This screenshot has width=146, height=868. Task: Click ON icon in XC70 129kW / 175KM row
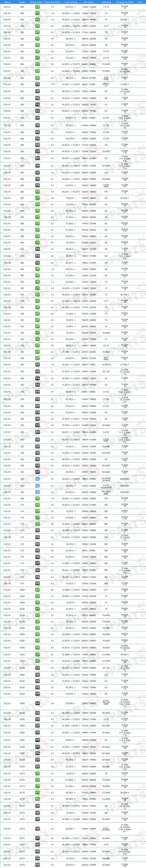point(37,845)
